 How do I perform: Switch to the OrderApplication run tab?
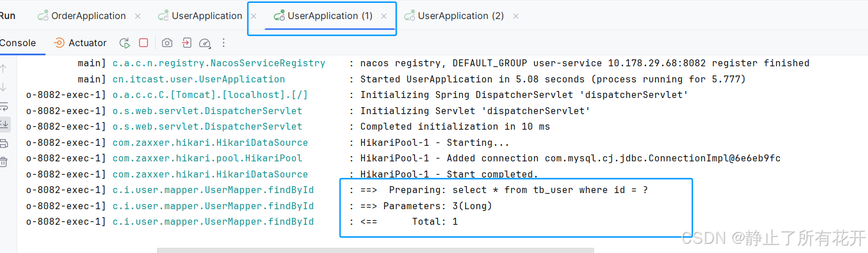tap(88, 16)
